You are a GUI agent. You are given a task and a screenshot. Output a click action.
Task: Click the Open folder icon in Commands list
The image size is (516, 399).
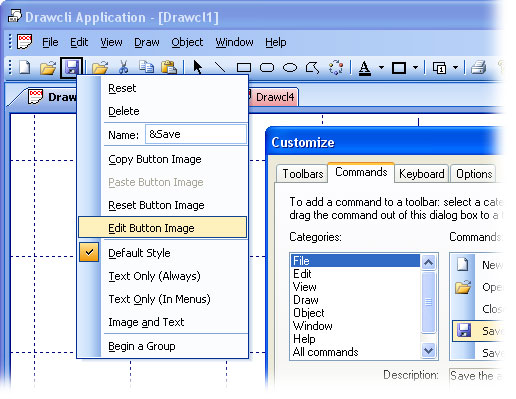click(463, 287)
